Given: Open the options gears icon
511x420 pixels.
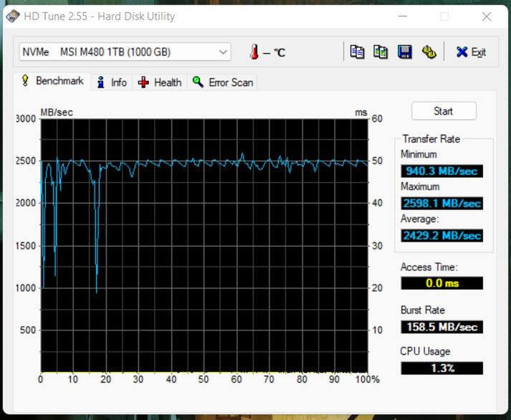Looking at the screenshot, I should pos(429,52).
